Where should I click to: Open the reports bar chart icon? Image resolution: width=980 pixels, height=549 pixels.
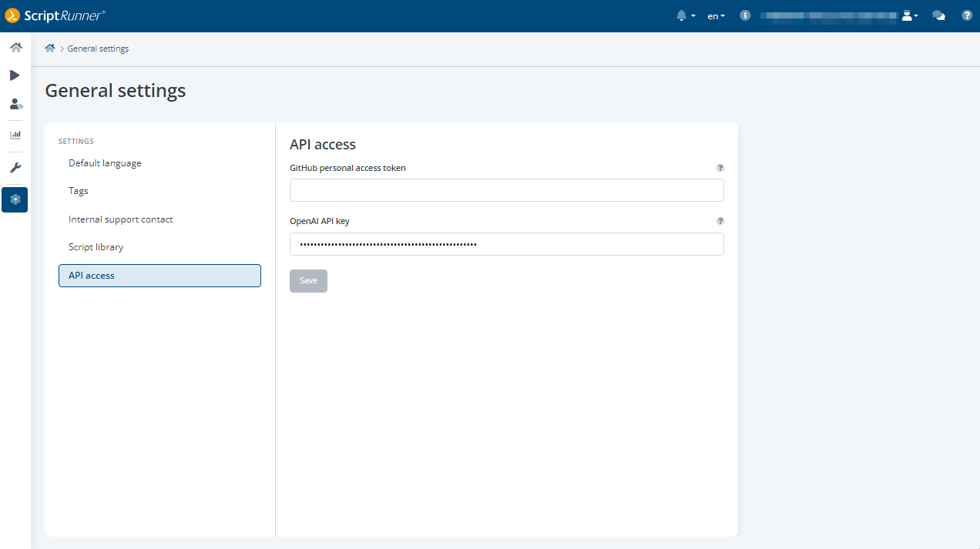[15, 135]
